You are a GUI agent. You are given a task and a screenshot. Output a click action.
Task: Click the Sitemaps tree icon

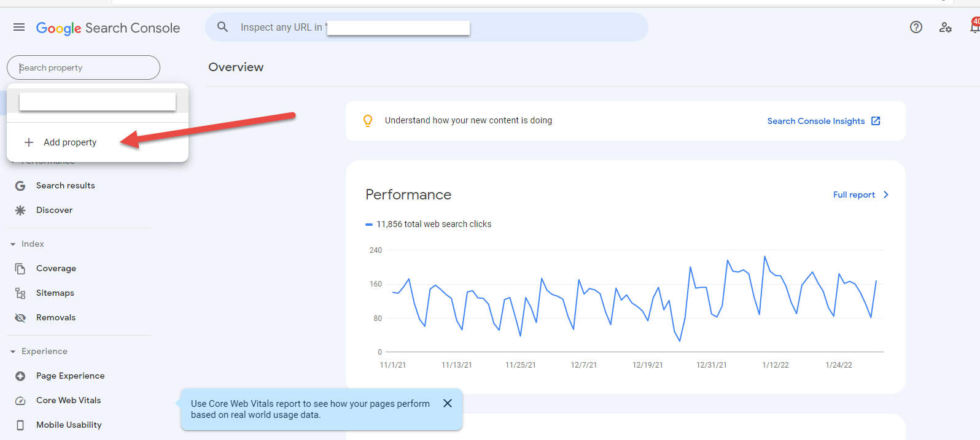click(x=20, y=293)
